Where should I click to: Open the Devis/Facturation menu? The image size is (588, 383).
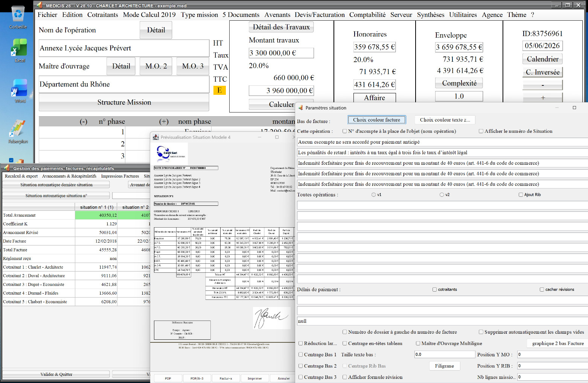(x=320, y=15)
